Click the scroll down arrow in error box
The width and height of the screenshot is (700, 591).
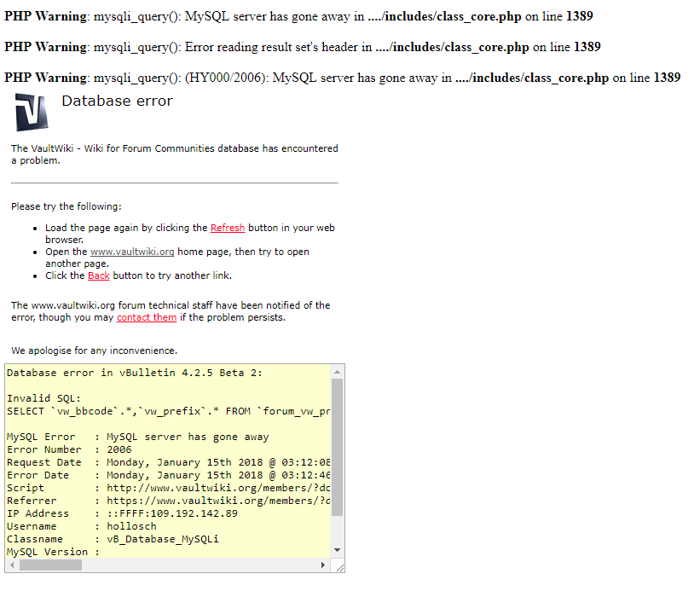click(337, 550)
